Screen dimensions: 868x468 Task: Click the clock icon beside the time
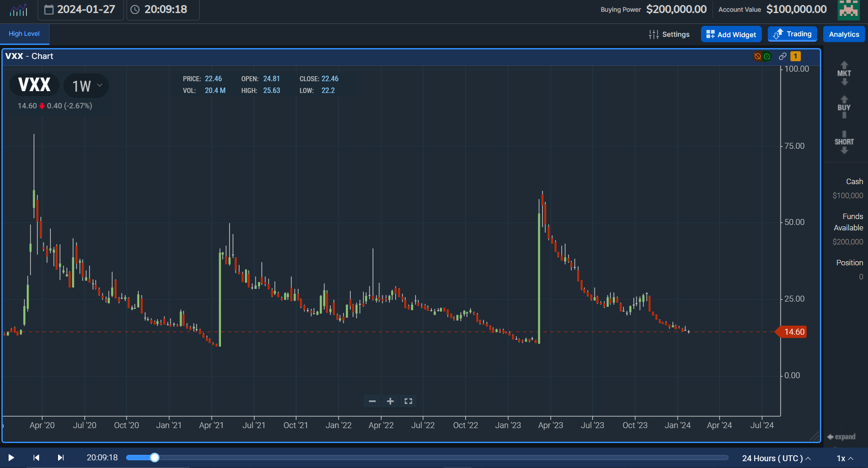(x=135, y=9)
